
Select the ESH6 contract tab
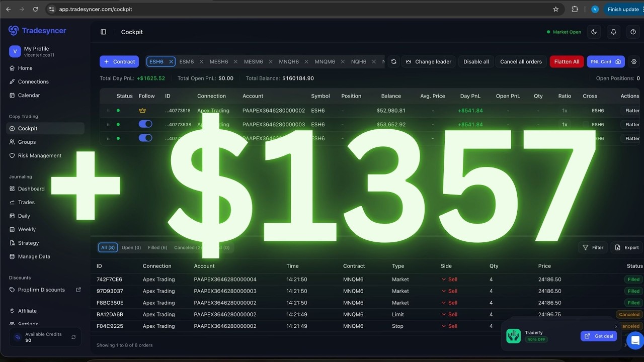[x=156, y=62]
